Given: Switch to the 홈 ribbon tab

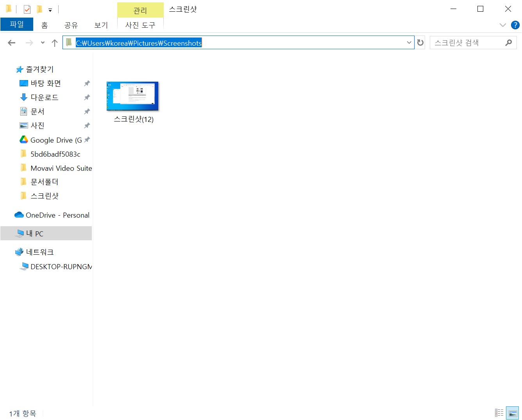Looking at the screenshot, I should (45, 25).
